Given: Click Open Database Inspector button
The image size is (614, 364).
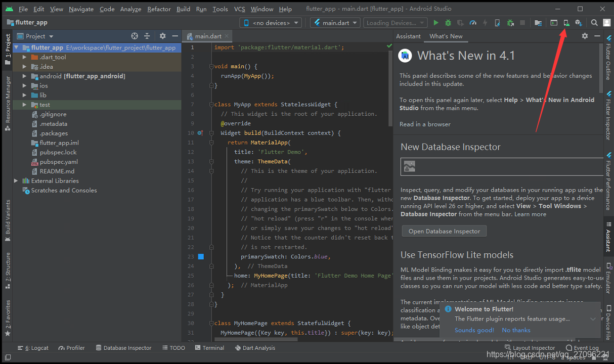Looking at the screenshot, I should [445, 231].
